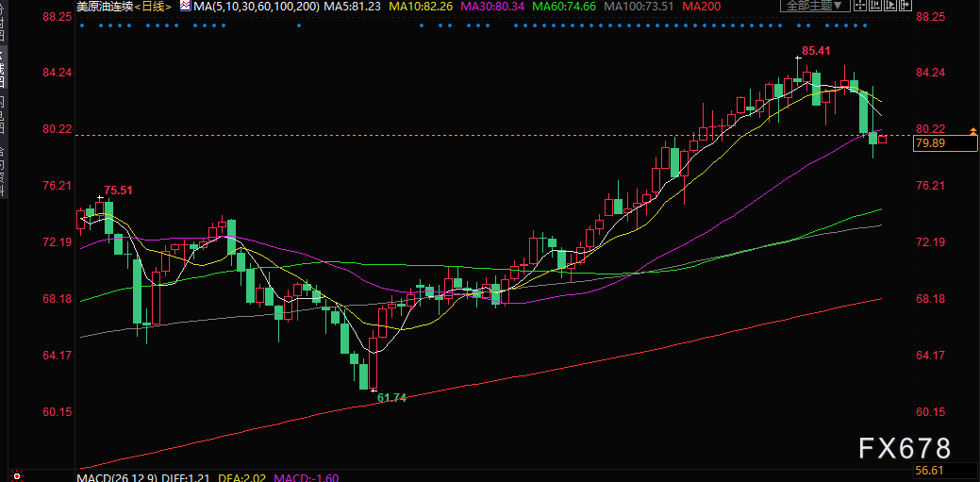Screen dimensions: 980x482
Task: Click the 85.41 high price marker
Action: click(x=816, y=51)
